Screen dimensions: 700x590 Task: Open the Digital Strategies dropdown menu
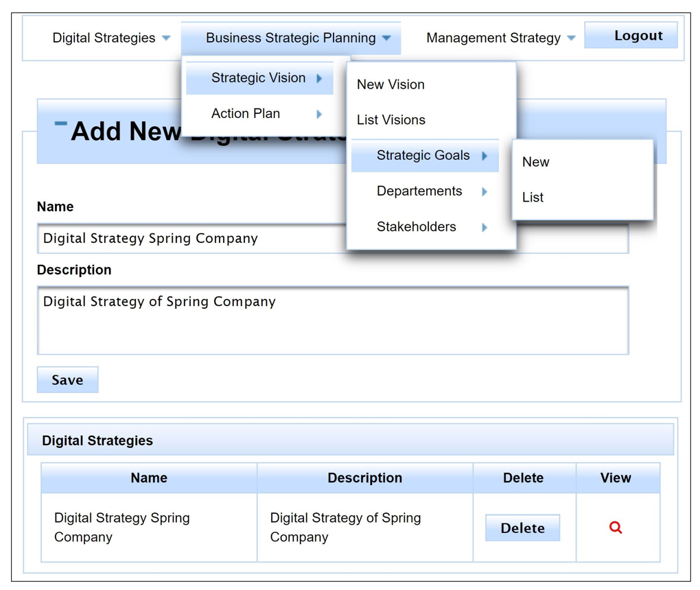(111, 38)
